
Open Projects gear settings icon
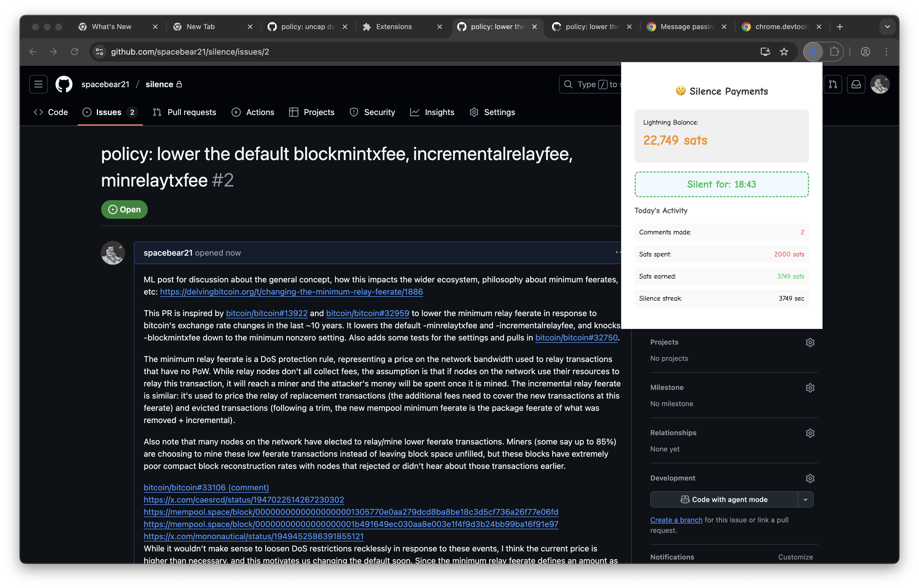(x=810, y=343)
